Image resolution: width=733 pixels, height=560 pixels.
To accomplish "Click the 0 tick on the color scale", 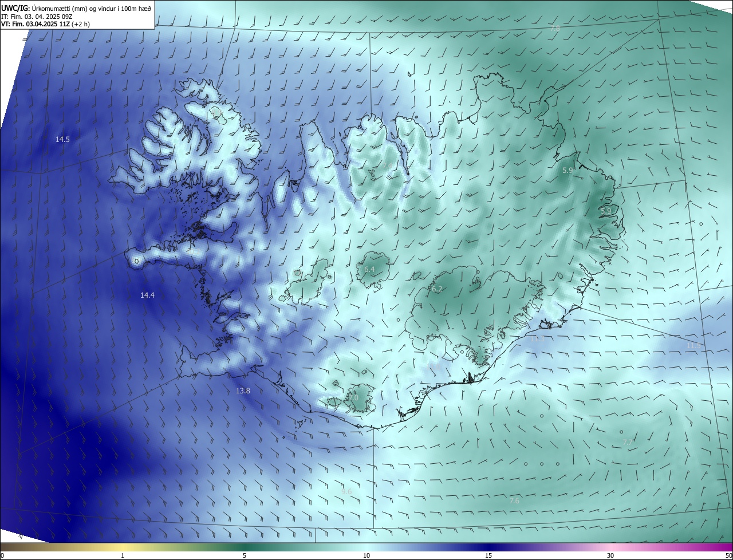I will 2,555.
